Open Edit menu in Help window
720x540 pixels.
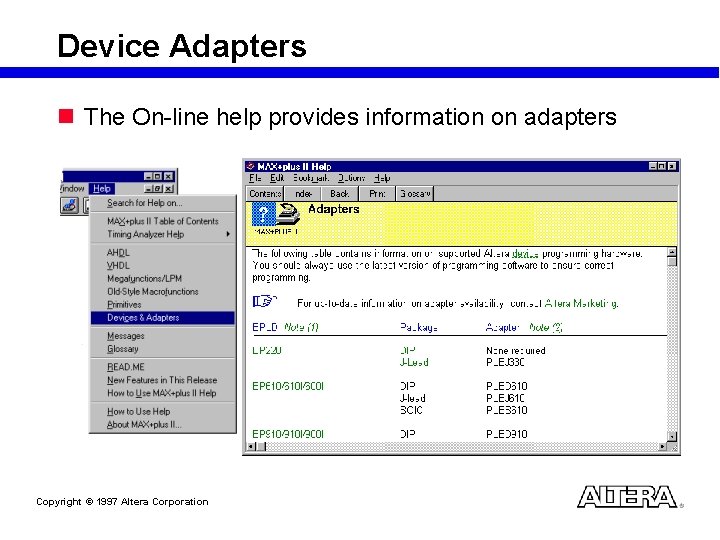point(277,178)
